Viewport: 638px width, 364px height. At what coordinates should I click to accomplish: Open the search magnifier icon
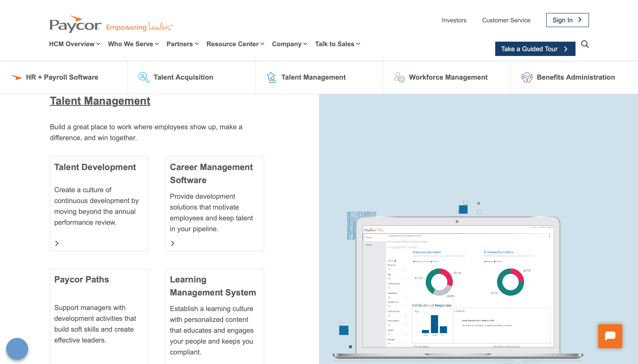point(585,44)
